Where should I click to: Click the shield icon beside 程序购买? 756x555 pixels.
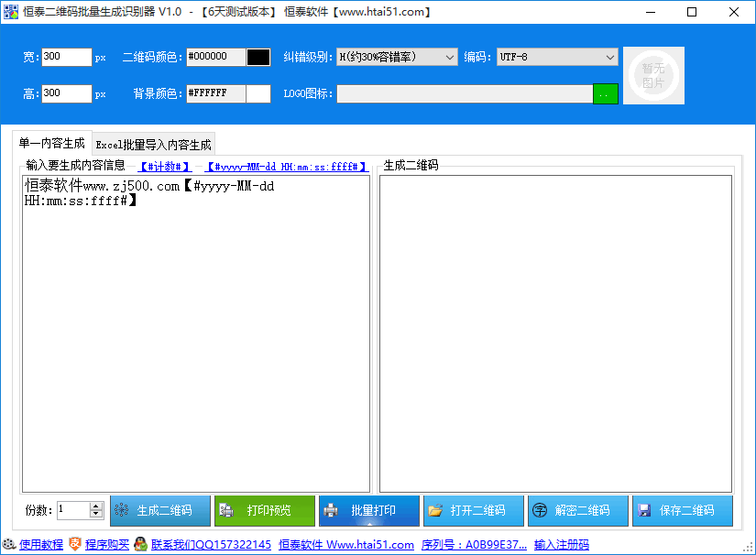tap(75, 544)
